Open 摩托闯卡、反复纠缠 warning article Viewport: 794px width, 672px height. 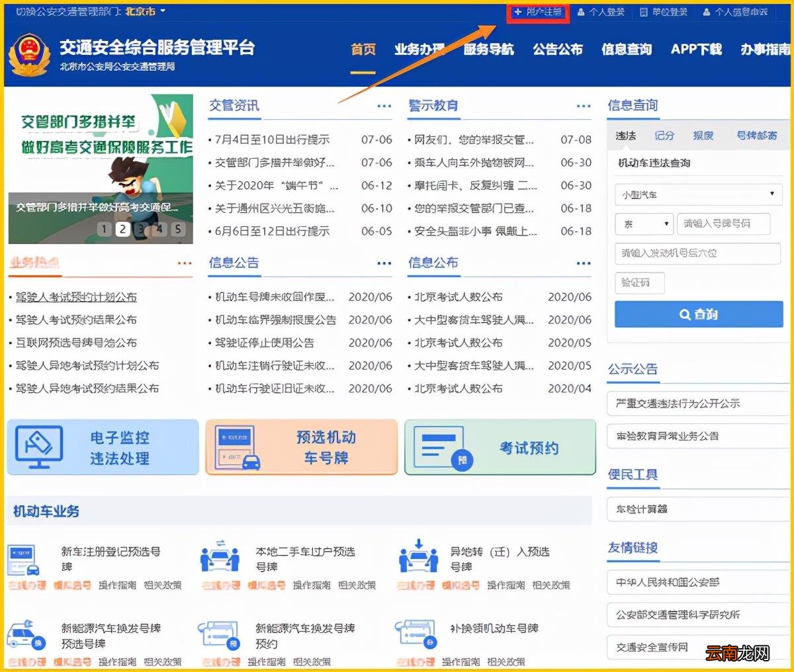[x=475, y=185]
